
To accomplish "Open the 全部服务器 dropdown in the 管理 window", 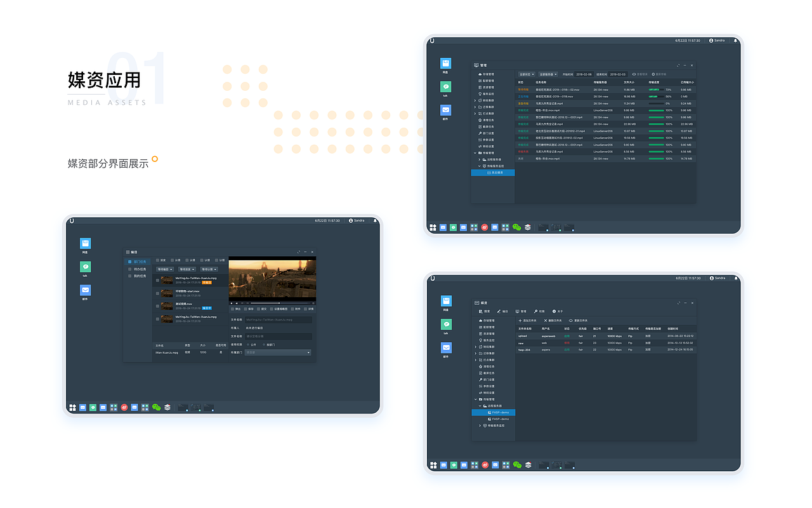I will click(548, 74).
